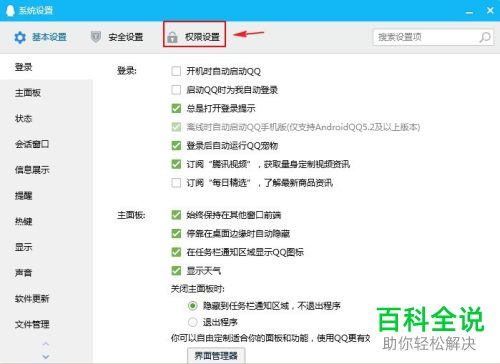500x364 pixels.
Task: Uncheck 总是打开登录提示 checkbox
Action: (x=176, y=108)
